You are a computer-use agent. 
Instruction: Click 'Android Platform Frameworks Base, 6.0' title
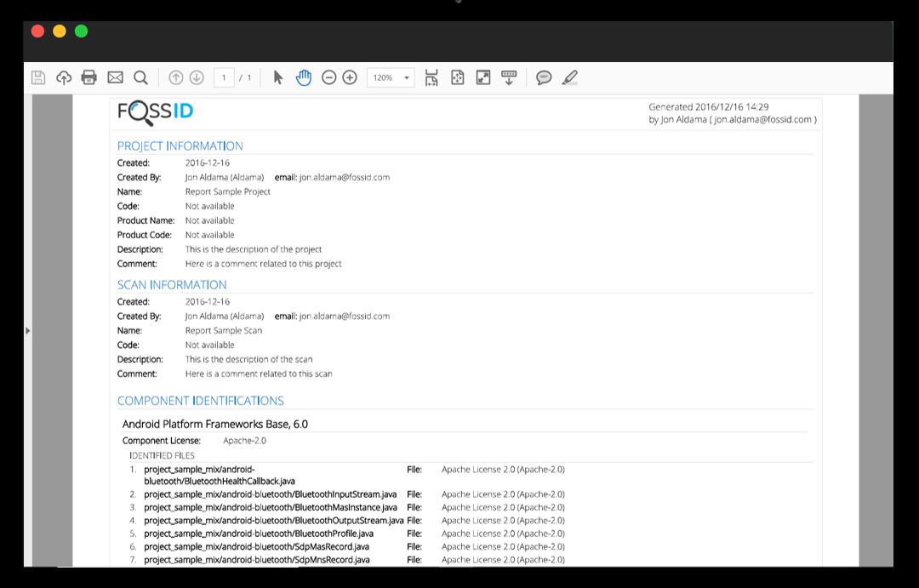pyautogui.click(x=215, y=424)
